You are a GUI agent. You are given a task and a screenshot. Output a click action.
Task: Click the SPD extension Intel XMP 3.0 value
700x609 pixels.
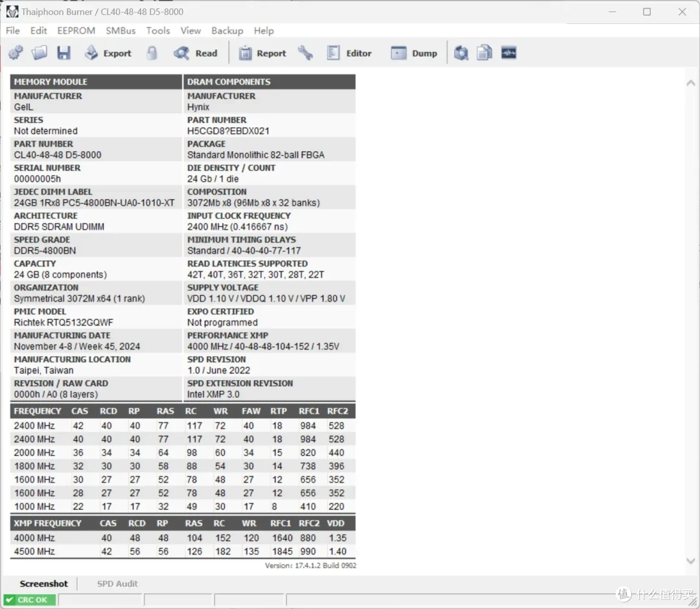(213, 394)
